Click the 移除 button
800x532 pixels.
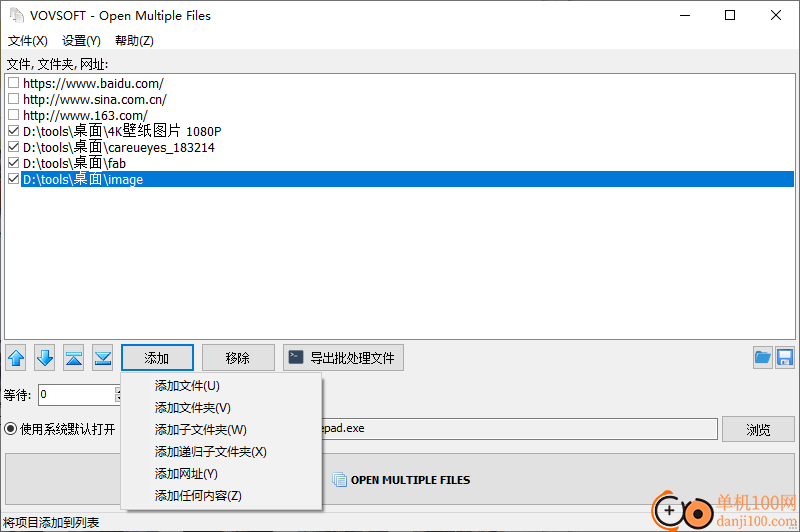(x=238, y=358)
